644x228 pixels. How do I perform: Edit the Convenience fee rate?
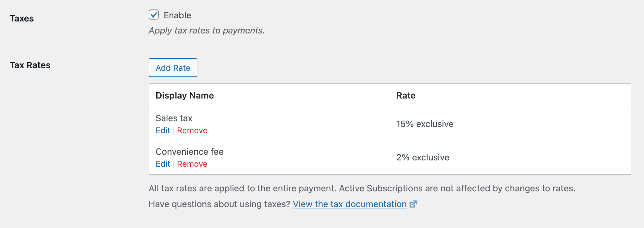coord(163,164)
